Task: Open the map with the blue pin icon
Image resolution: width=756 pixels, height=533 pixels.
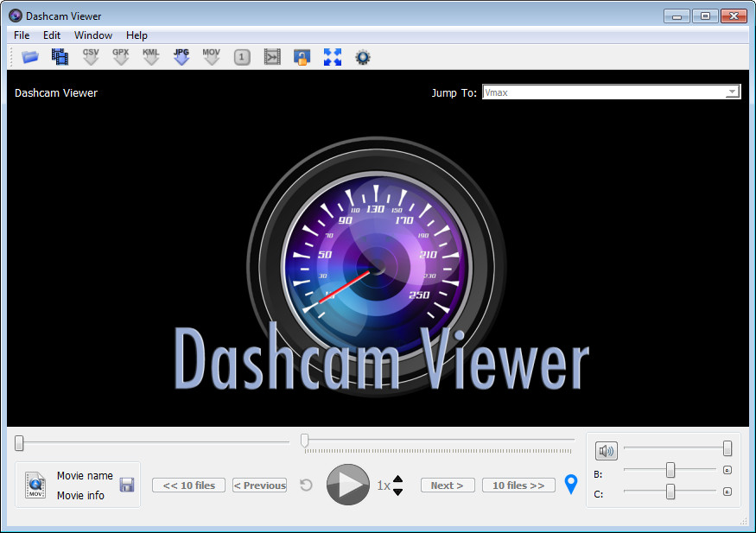Action: (x=570, y=485)
